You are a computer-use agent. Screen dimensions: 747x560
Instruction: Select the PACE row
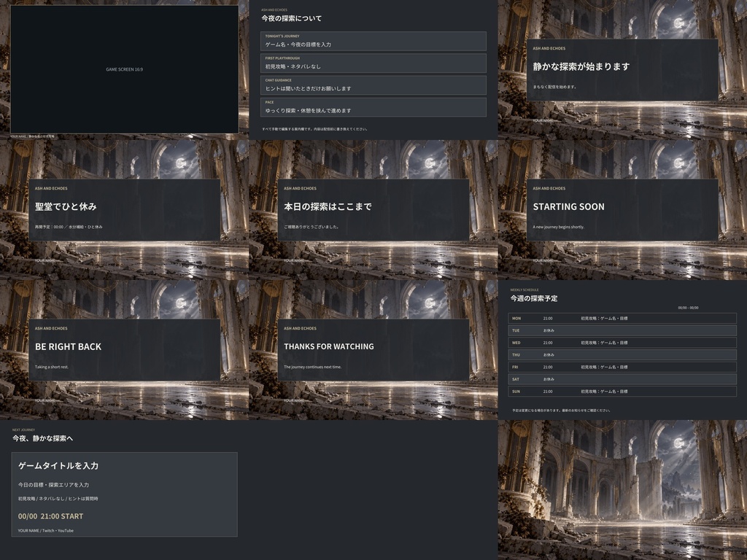(373, 107)
